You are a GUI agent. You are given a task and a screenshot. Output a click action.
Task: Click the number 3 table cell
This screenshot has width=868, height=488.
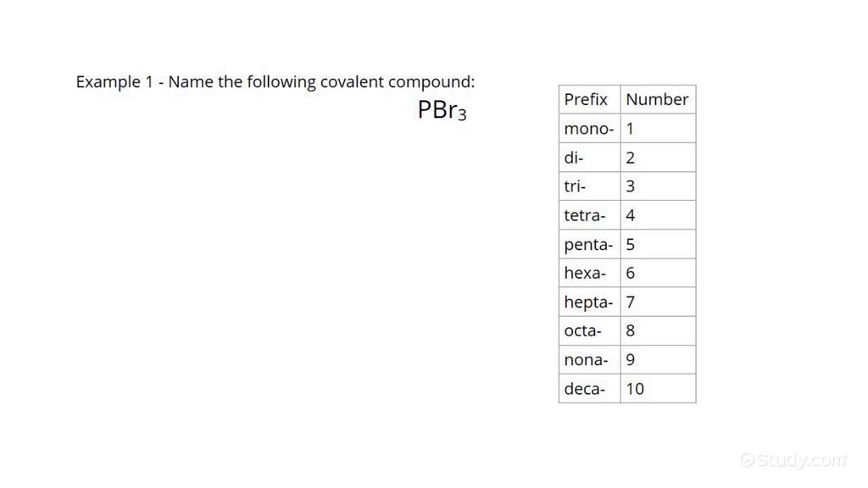tap(658, 186)
